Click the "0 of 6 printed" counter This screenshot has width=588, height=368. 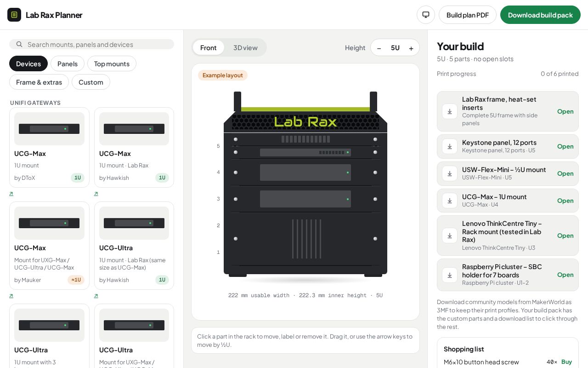(560, 74)
